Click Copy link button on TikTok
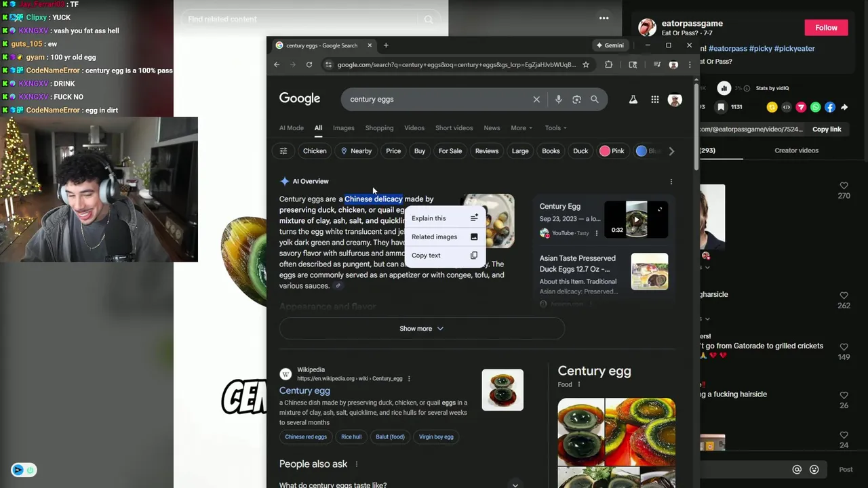Screen dimensions: 868x488 pos(827,129)
